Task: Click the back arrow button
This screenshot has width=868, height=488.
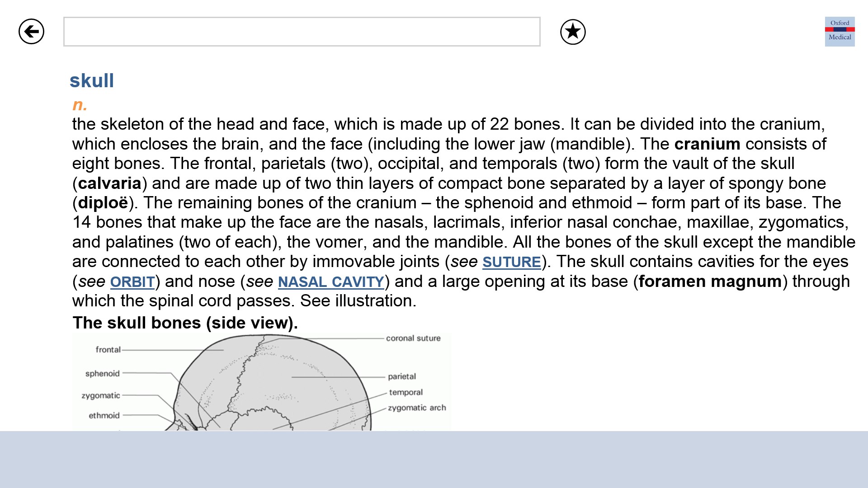Action: 31,32
